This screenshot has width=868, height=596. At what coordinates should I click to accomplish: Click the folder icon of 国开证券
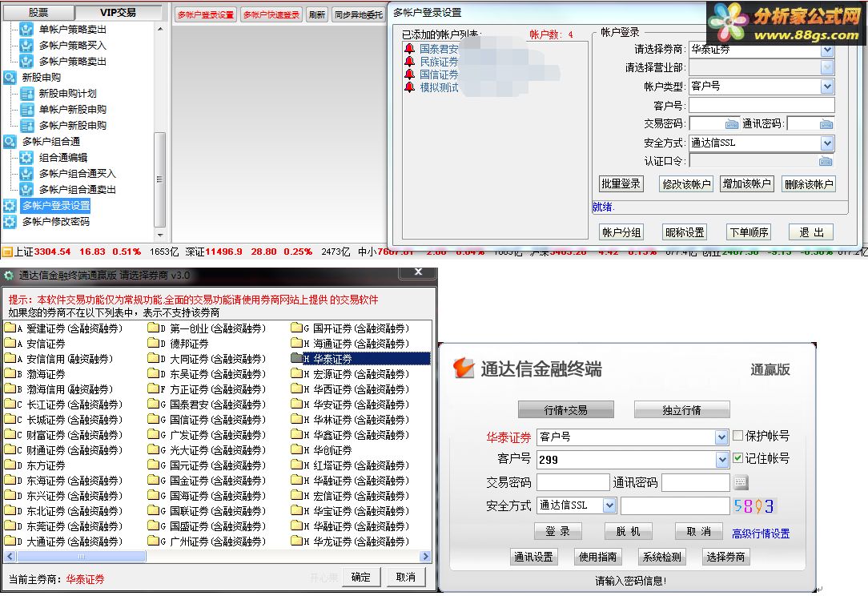(x=296, y=328)
